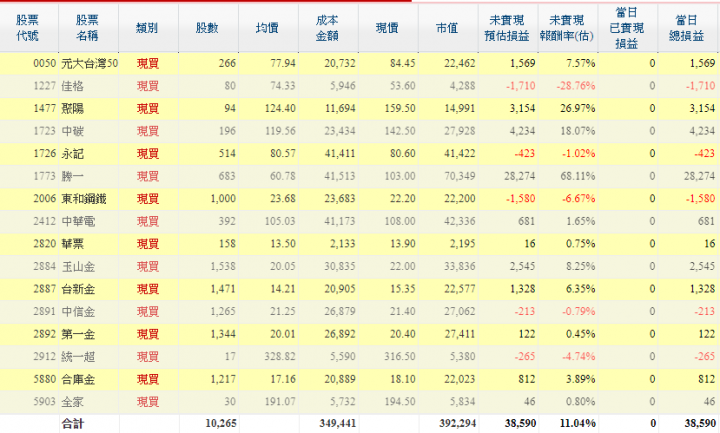Viewport: 720px width, 433px height.
Task: Click the 未實現報酬率(估) column header
Action: click(x=568, y=28)
